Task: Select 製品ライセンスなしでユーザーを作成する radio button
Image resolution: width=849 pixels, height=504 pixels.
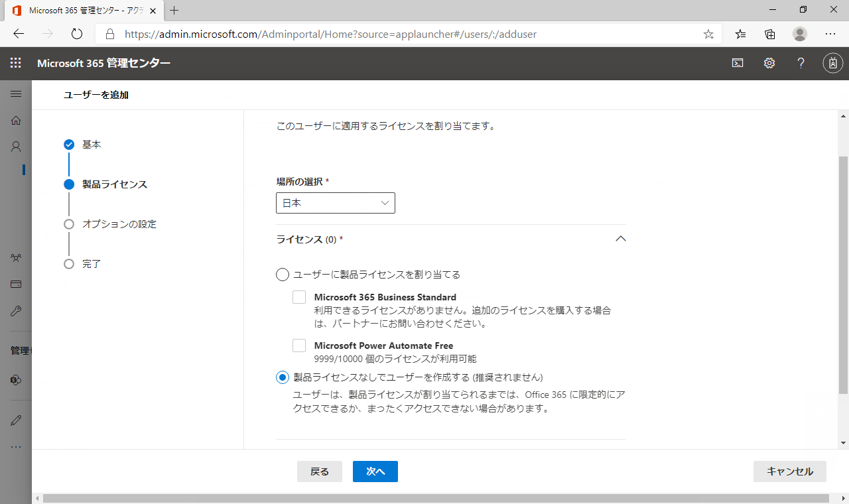Action: pyautogui.click(x=283, y=377)
